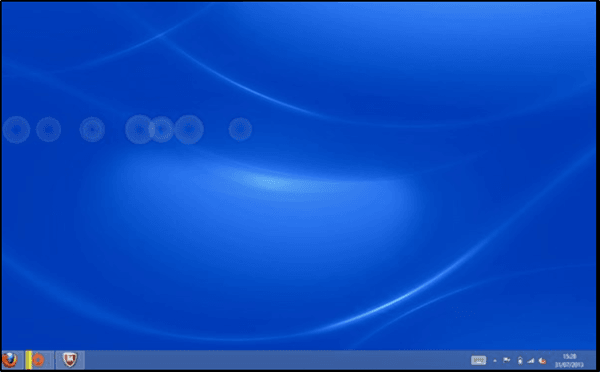Show desktop via the taskbar's far-right edge
Screen dimensions: 600x372
(595, 360)
